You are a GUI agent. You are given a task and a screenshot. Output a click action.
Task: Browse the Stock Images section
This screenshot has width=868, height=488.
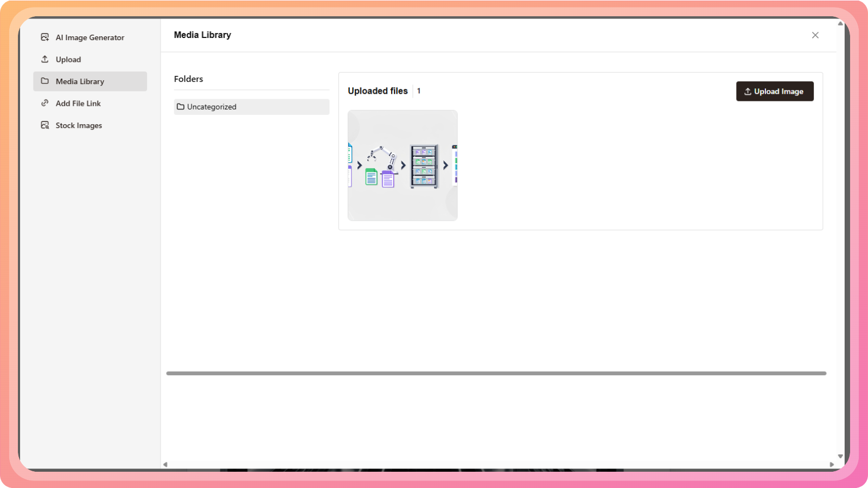coord(79,125)
